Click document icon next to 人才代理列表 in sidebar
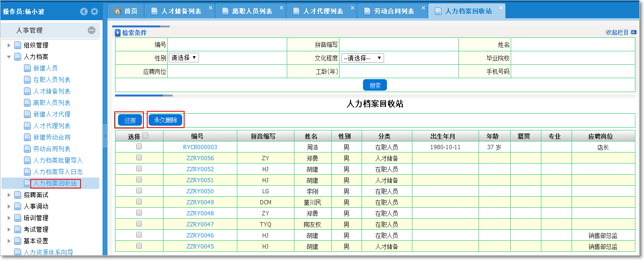The height and width of the screenshot is (260, 644). pos(27,126)
